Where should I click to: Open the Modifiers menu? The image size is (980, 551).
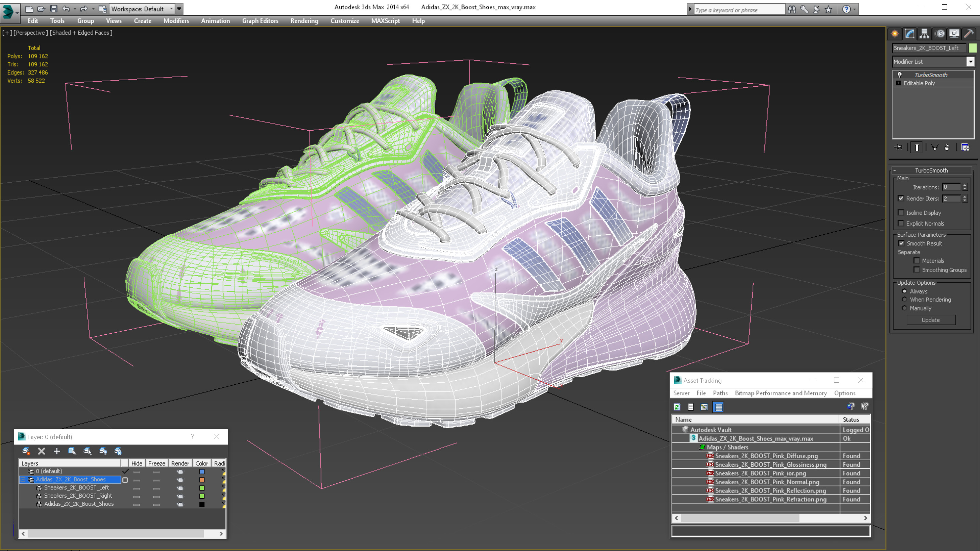point(176,21)
